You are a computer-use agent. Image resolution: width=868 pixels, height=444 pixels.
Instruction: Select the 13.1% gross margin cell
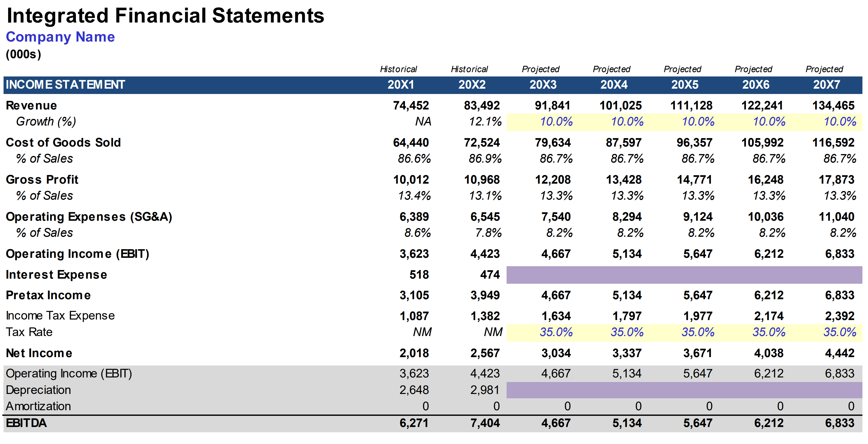(x=486, y=196)
